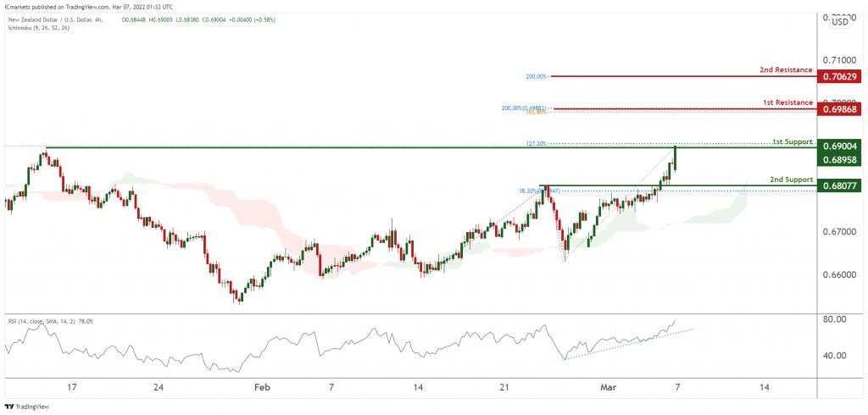Click the 2nd Resistance line label
This screenshot has width=868, height=415.
point(786,70)
